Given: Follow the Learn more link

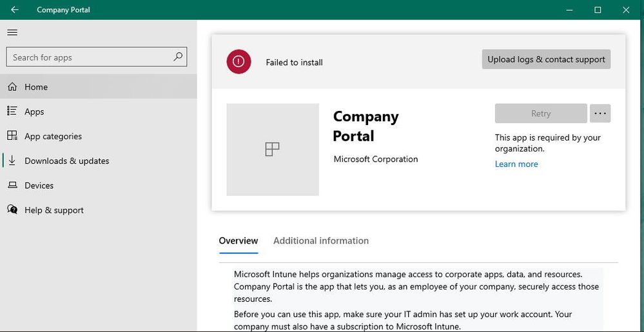Looking at the screenshot, I should pyautogui.click(x=516, y=164).
